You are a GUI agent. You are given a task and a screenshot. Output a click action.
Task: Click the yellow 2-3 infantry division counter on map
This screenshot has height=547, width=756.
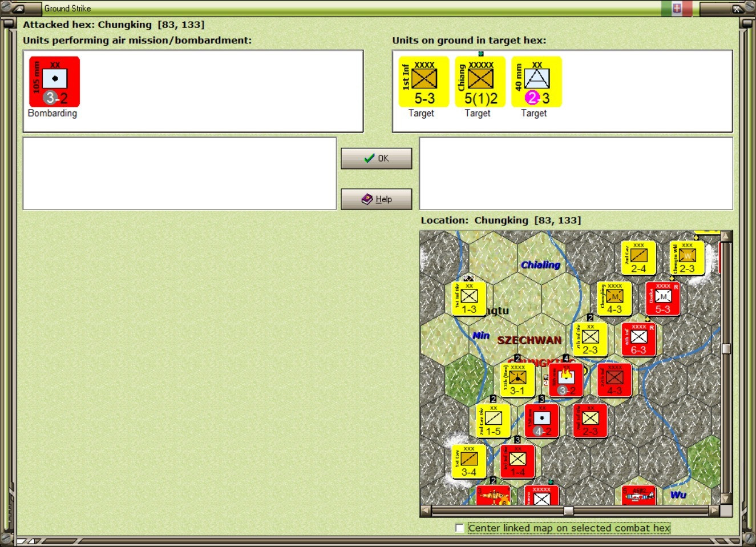(590, 339)
